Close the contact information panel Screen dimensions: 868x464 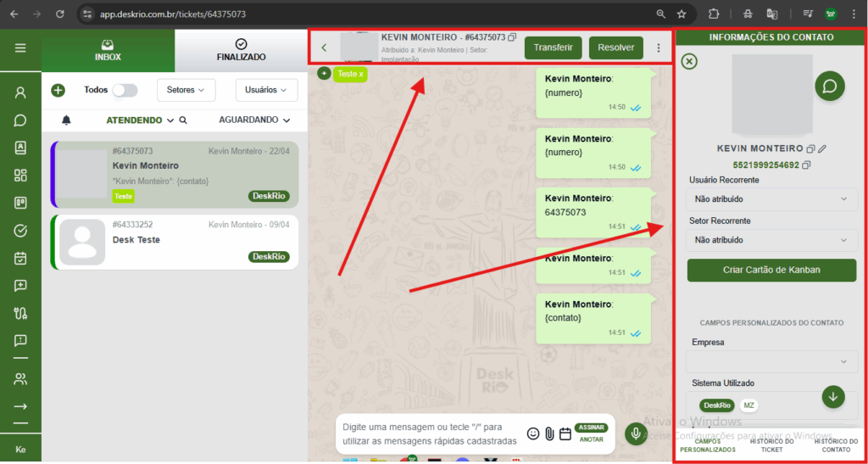(x=688, y=61)
